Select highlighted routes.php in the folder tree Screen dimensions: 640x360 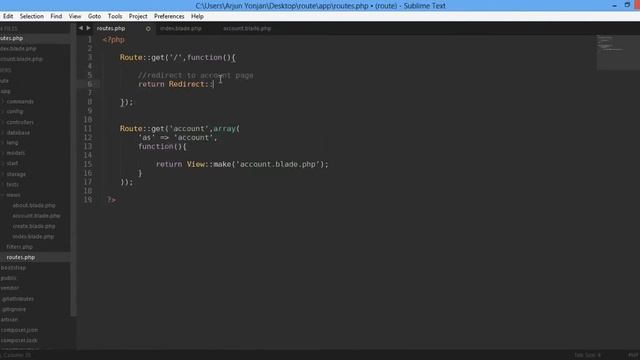[20, 258]
